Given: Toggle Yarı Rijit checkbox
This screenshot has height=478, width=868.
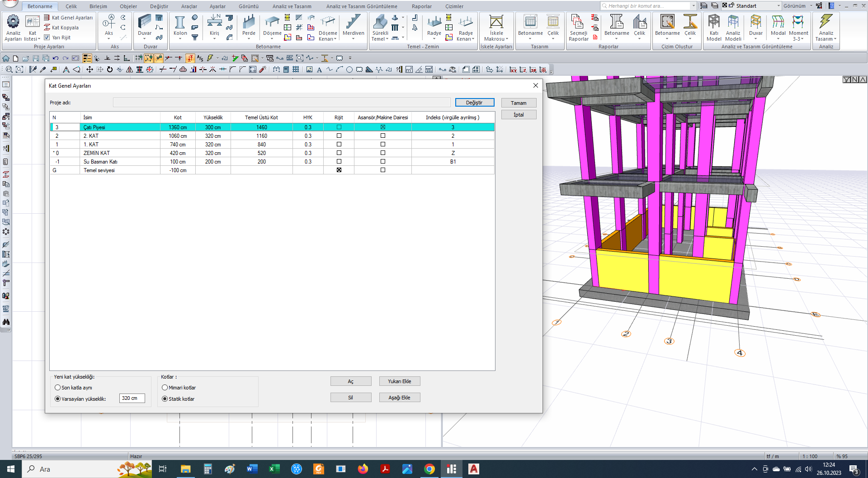Looking at the screenshot, I should point(47,37).
